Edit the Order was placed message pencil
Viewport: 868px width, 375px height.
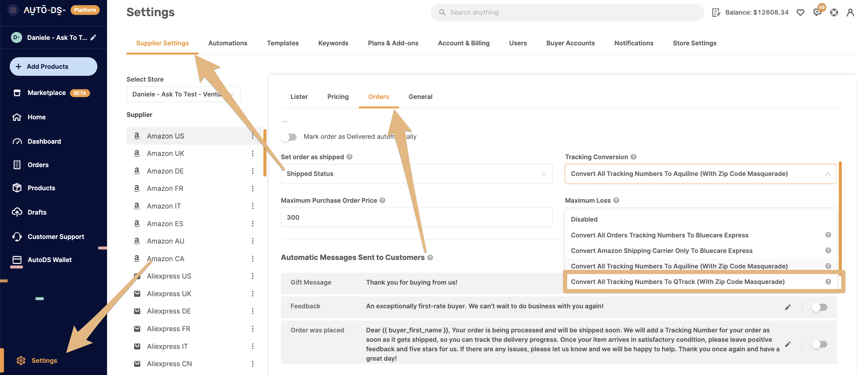pos(787,344)
